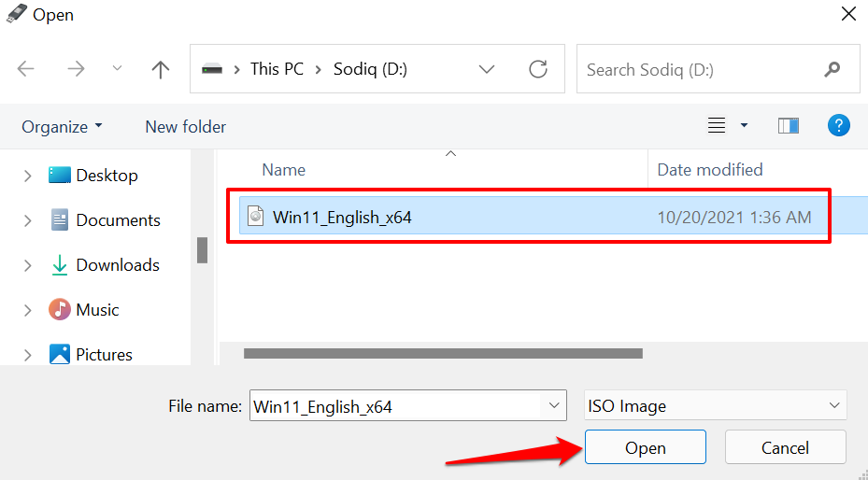Open the help question mark icon
The width and height of the screenshot is (868, 480).
[x=838, y=126]
